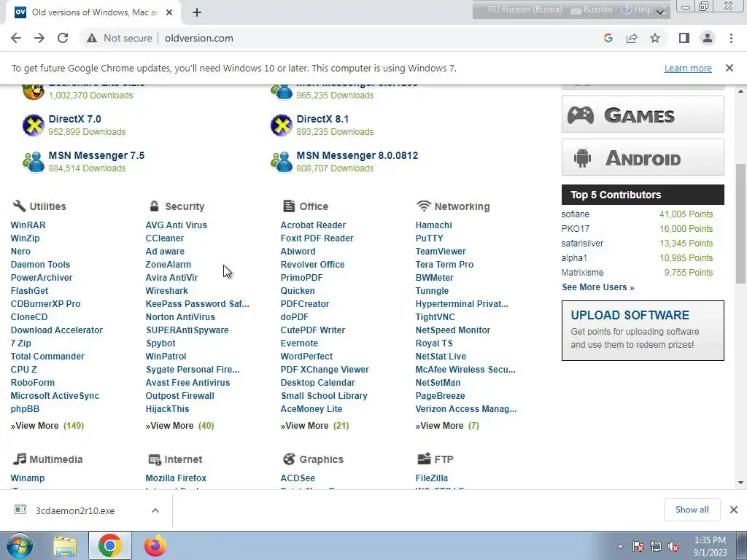The height and width of the screenshot is (560, 747).
Task: Open the Chrome profile icon
Action: (x=708, y=38)
